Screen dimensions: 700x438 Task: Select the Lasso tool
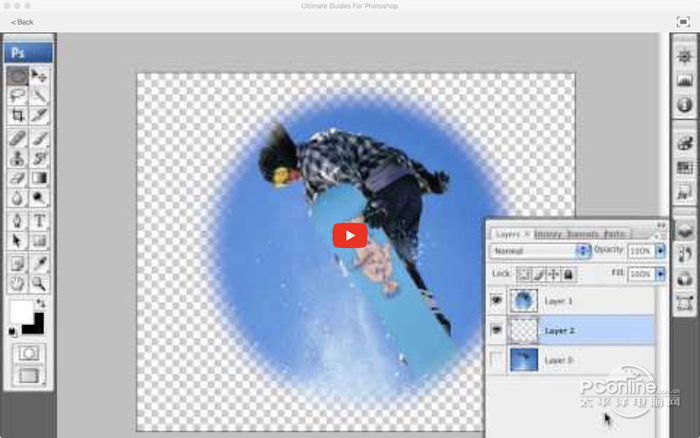pos(17,96)
